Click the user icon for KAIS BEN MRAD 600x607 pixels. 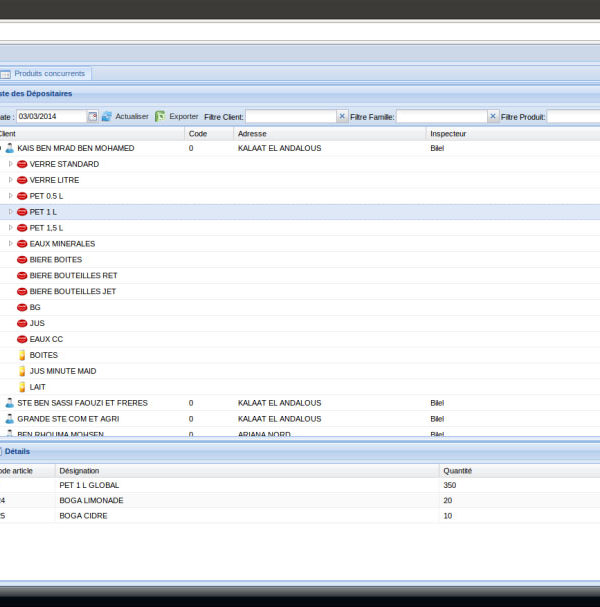click(10, 148)
